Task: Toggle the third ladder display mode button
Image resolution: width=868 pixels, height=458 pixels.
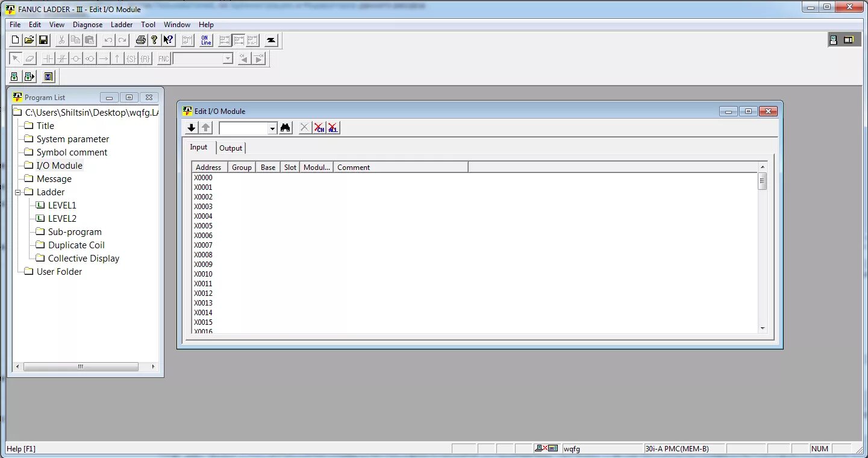Action: pyautogui.click(x=252, y=40)
